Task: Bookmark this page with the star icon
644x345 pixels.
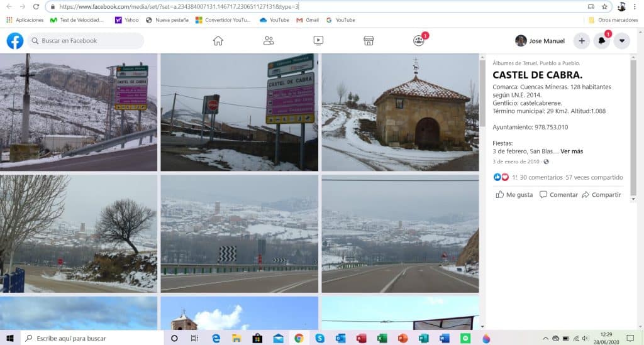Action: click(604, 6)
